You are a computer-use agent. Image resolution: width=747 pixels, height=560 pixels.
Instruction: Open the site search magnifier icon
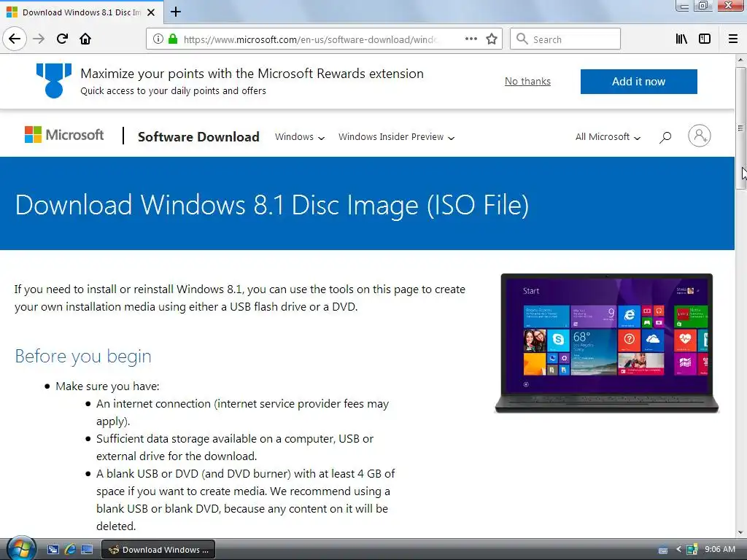[x=665, y=137]
